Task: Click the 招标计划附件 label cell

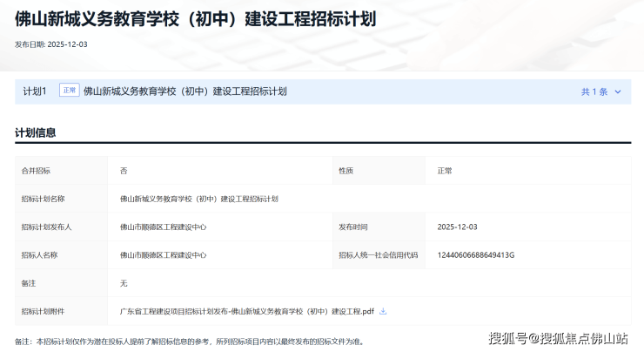Action: (x=61, y=311)
